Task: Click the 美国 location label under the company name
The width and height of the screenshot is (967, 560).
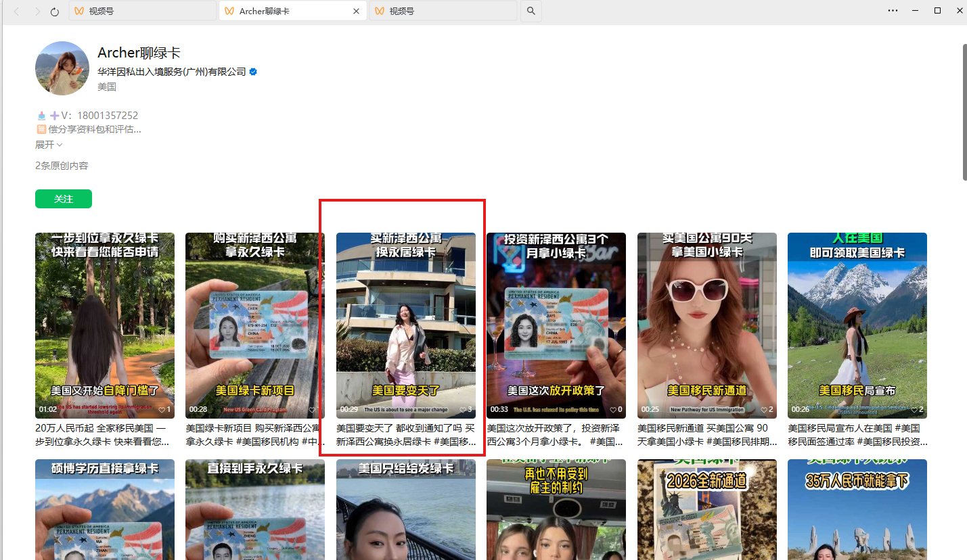Action: click(107, 87)
